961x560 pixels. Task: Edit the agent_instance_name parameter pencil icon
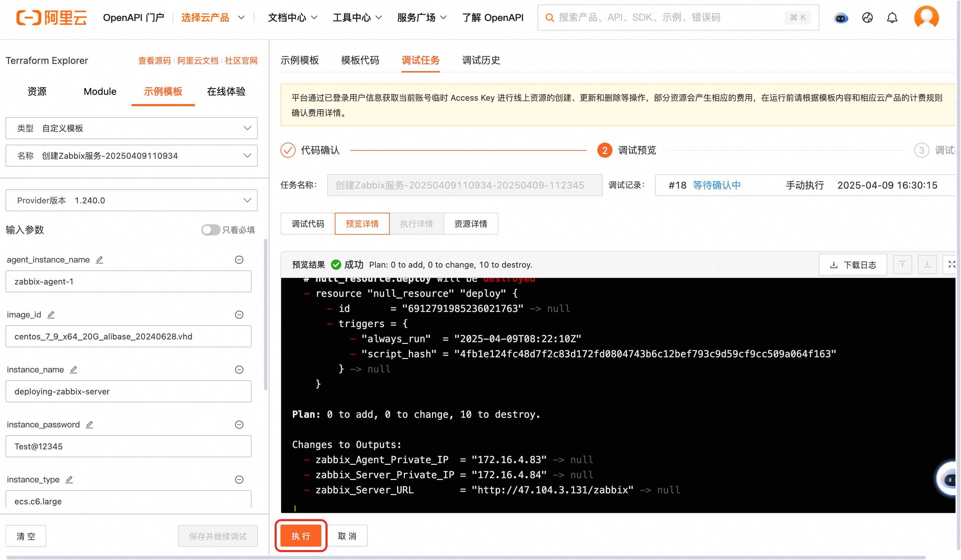[99, 260]
